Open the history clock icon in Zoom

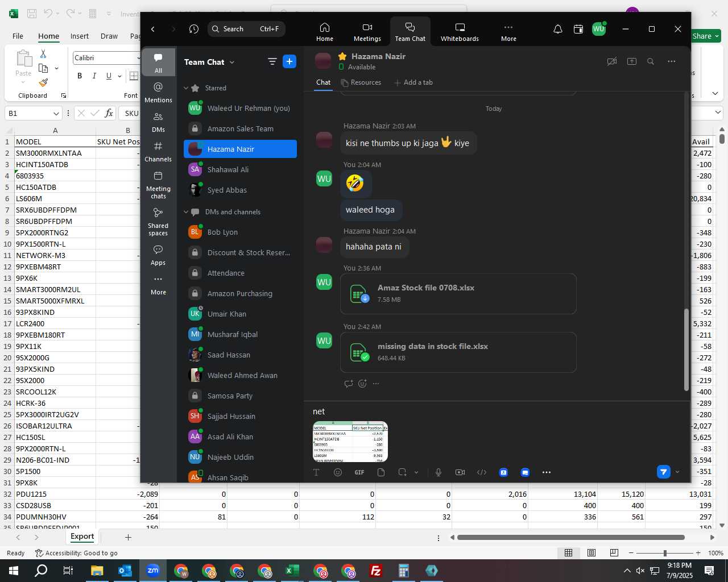click(194, 29)
